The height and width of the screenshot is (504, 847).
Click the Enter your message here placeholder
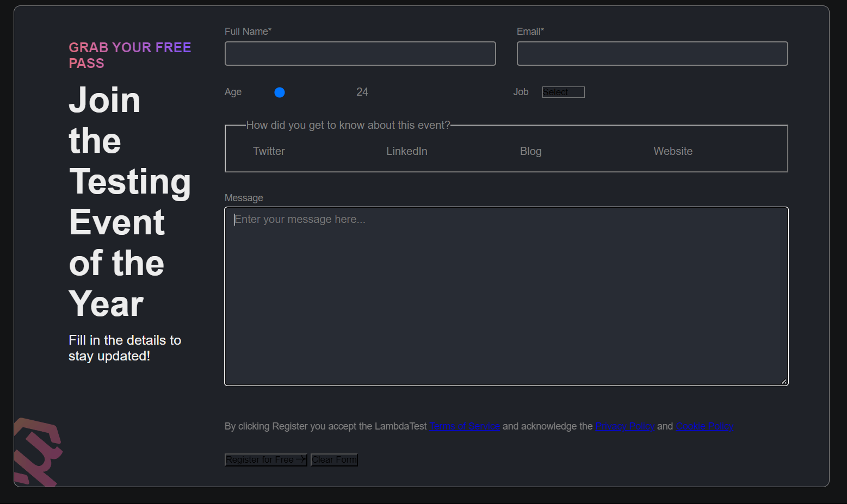tap(300, 219)
